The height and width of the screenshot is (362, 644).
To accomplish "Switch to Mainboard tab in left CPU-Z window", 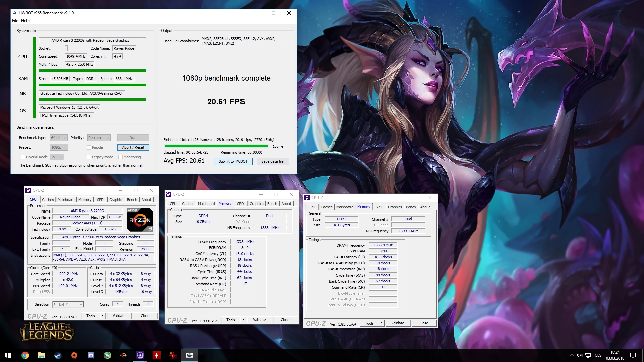I will pos(66,200).
